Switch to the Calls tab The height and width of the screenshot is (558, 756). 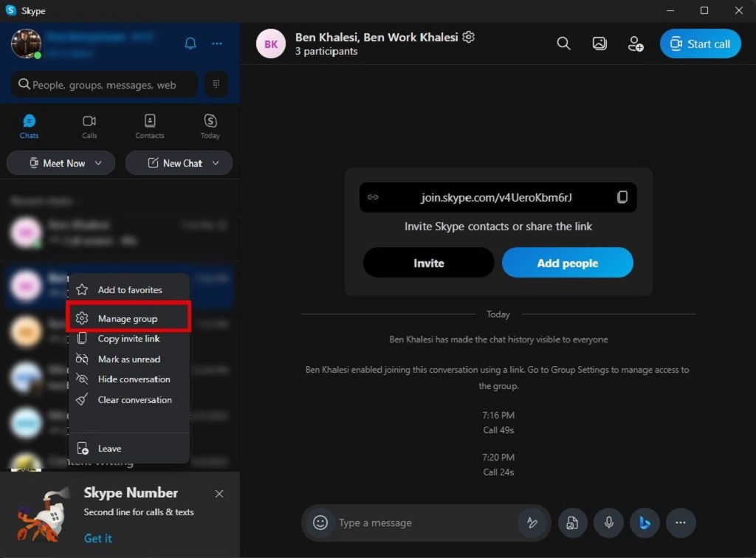pyautogui.click(x=89, y=127)
